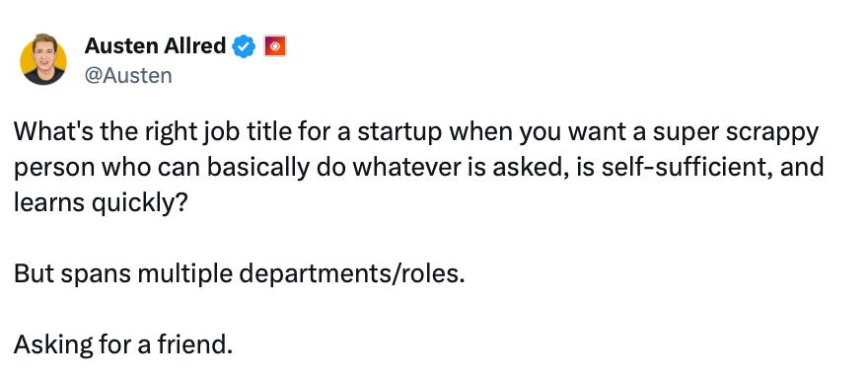Viewport: 868px width, 379px height.
Task: Click the word "Asking" in the last line
Action: click(53, 345)
